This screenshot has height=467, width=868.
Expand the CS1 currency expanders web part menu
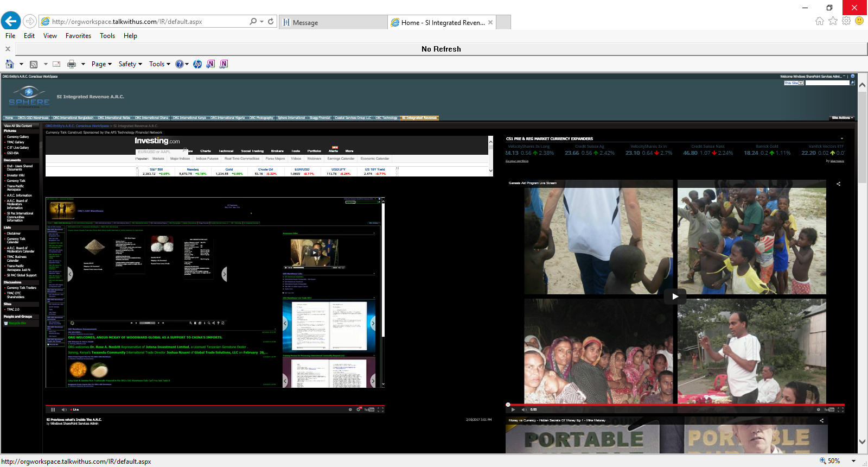tap(842, 138)
